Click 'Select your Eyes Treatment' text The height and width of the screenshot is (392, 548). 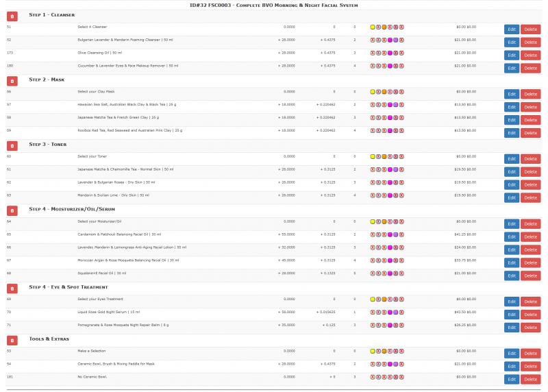point(100,299)
